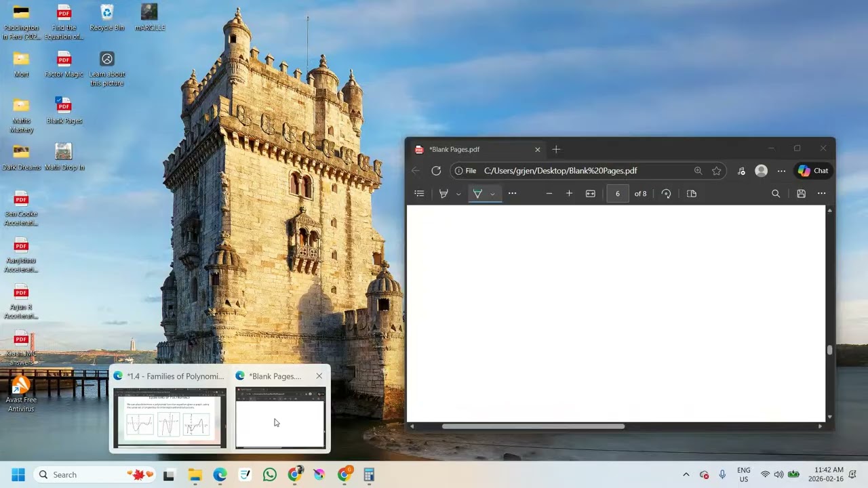Expand Draw tool pen options

tap(492, 194)
